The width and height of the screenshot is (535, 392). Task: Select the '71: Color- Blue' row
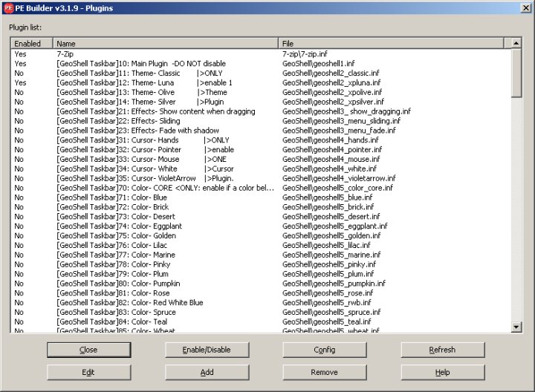click(x=261, y=197)
